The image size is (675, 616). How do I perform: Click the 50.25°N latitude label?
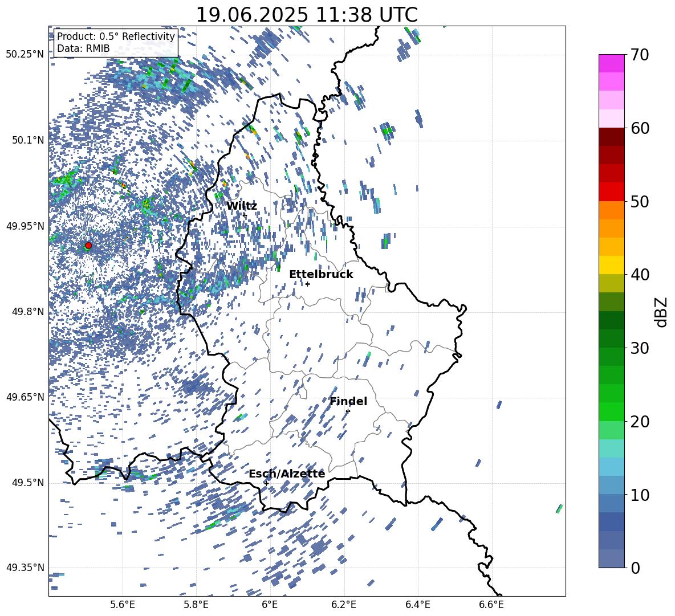[25, 55]
